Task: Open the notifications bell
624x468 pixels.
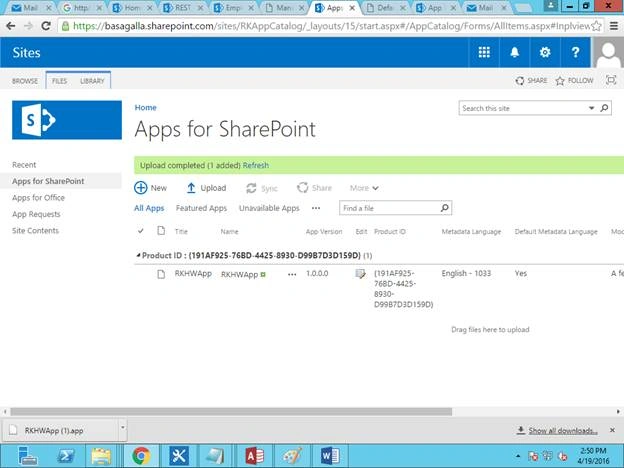Action: coord(515,52)
